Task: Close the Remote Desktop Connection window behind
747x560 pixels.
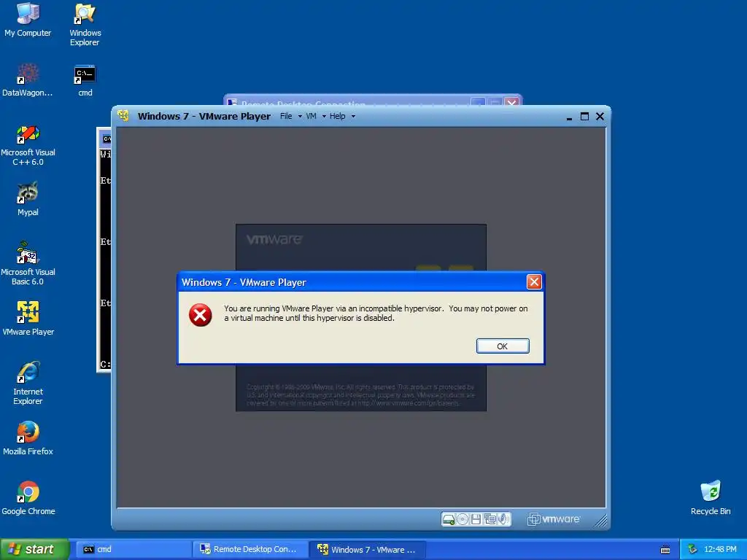Action: 511,102
